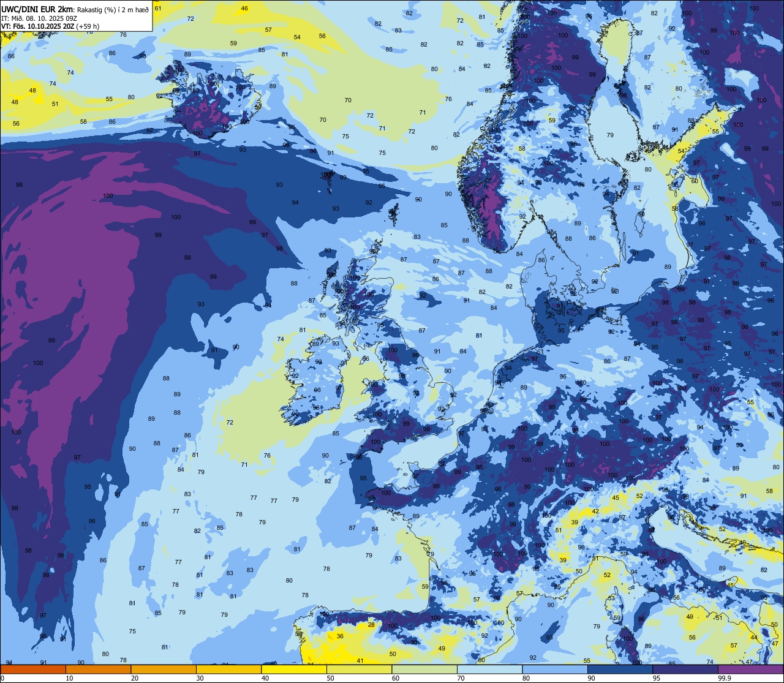Click the dark orange 0–10 legend swatch
Screen dimensions: 784x683
33,670
